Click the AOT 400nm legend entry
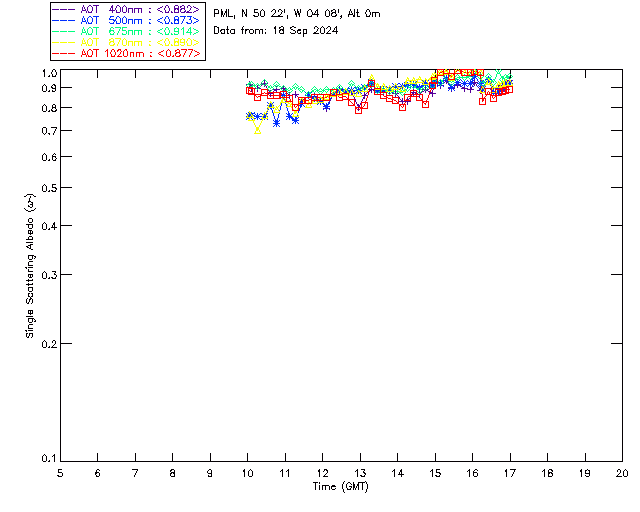This screenshot has width=640, height=512. [126, 9]
